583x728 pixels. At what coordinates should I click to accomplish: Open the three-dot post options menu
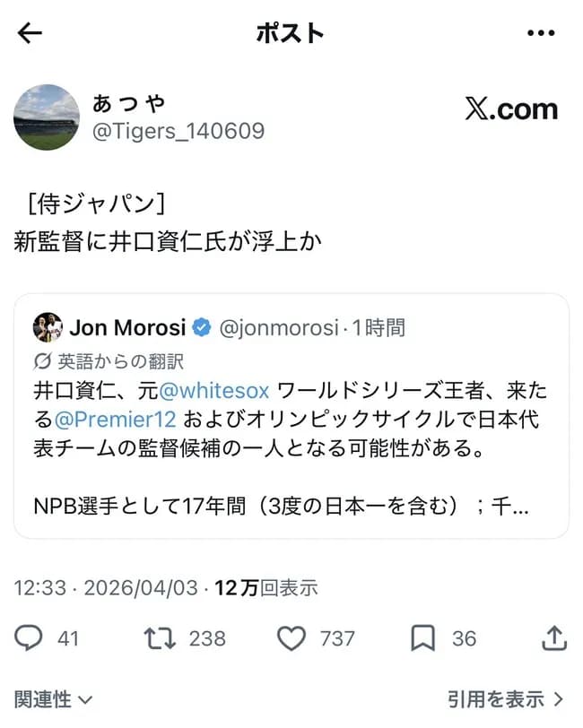542,32
